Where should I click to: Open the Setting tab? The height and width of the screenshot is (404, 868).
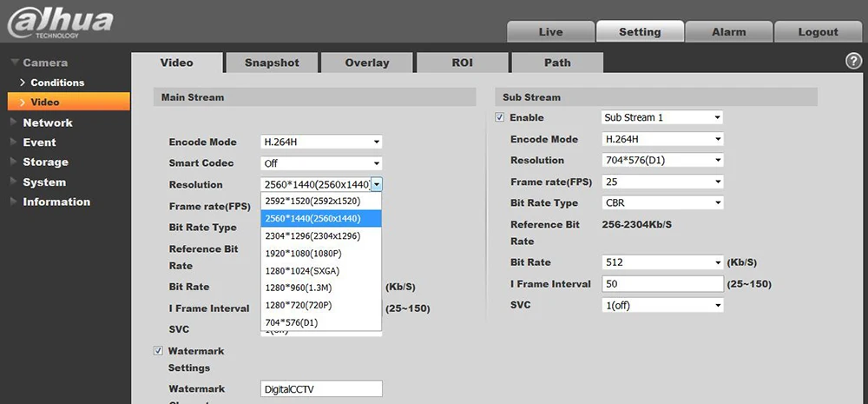coord(640,32)
